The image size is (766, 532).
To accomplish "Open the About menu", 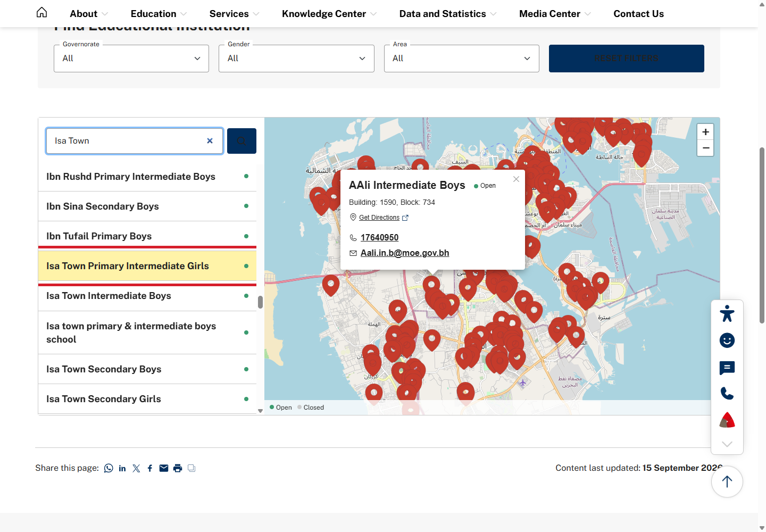I will click(x=89, y=14).
